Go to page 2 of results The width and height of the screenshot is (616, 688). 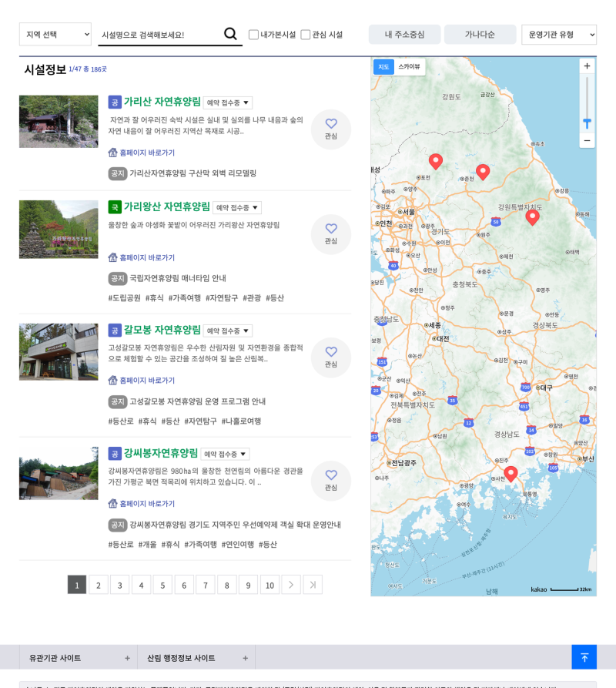(99, 585)
